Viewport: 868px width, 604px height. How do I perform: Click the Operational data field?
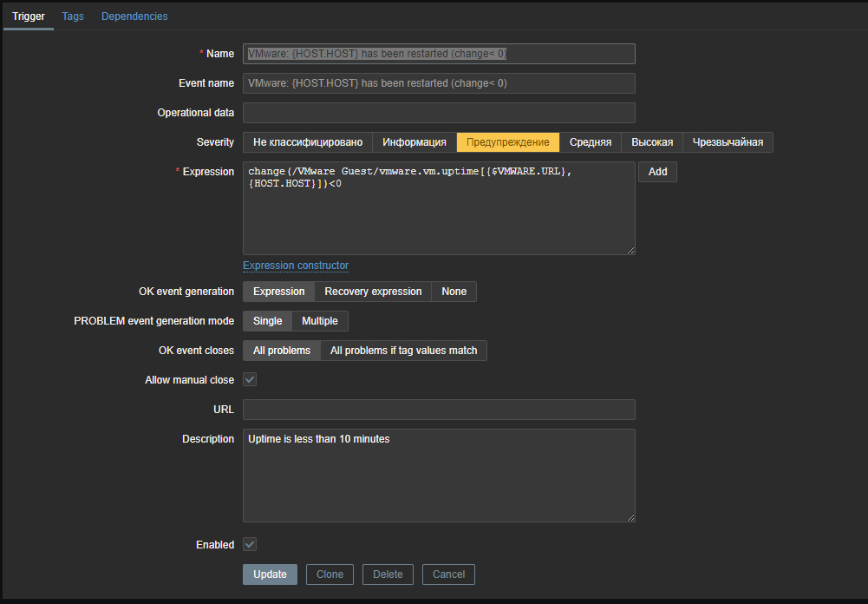(439, 113)
